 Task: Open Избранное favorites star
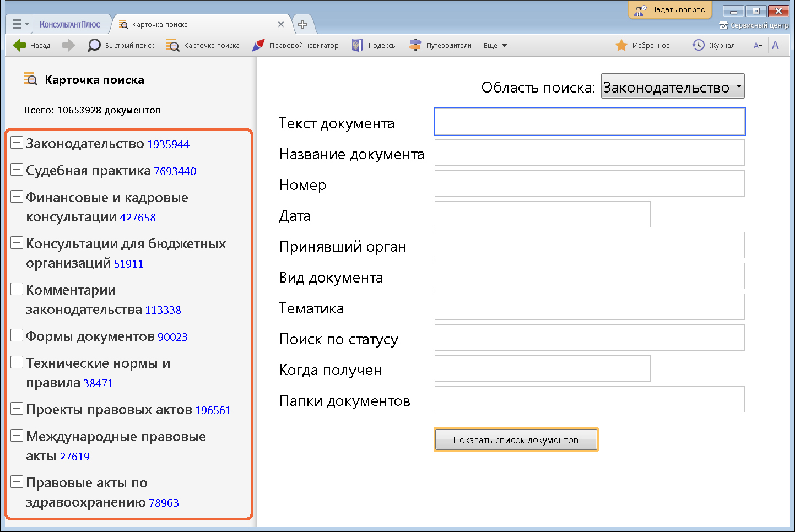642,45
